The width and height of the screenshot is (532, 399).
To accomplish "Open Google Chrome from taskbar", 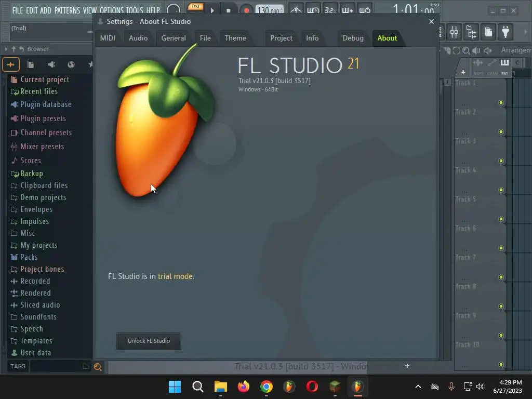I will [267, 387].
